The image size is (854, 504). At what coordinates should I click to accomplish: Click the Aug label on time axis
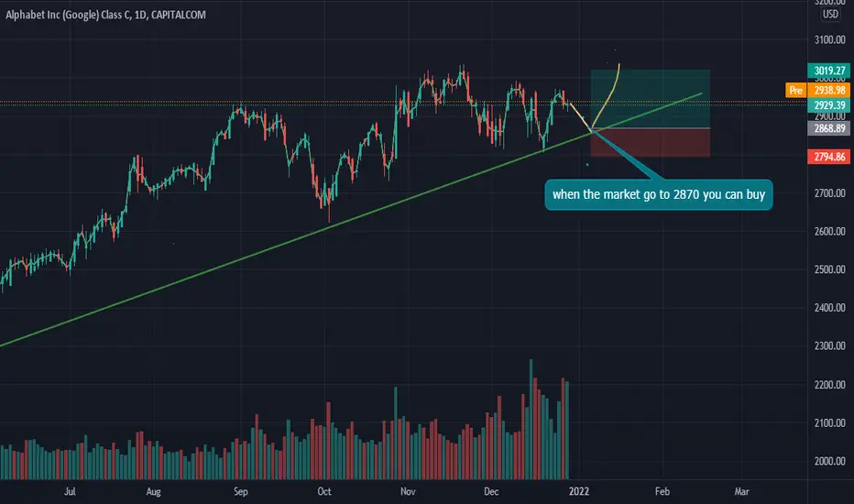click(x=154, y=491)
